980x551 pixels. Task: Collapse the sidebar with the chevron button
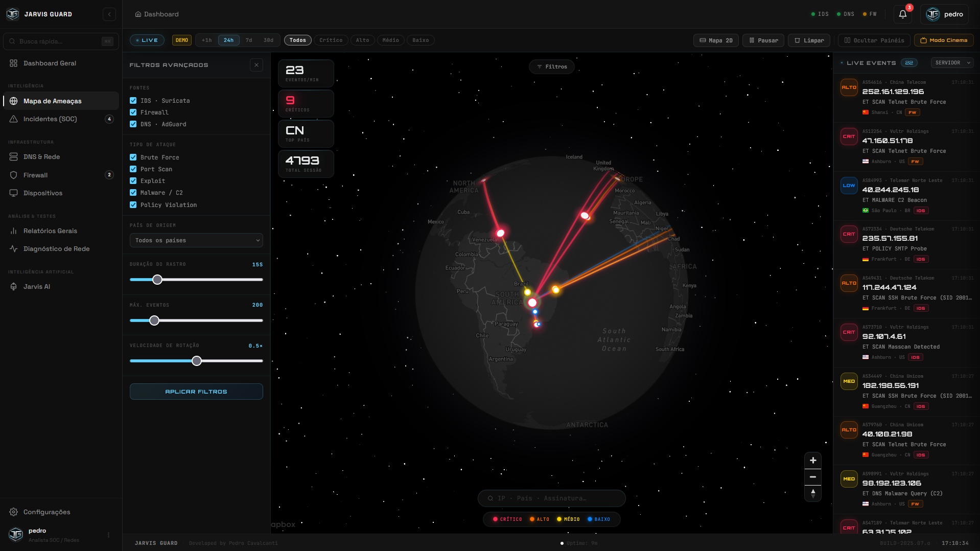pyautogui.click(x=109, y=14)
